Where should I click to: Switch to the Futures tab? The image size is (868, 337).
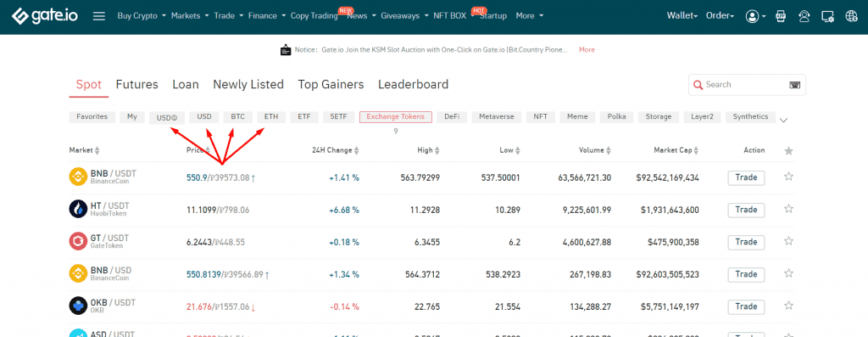136,85
